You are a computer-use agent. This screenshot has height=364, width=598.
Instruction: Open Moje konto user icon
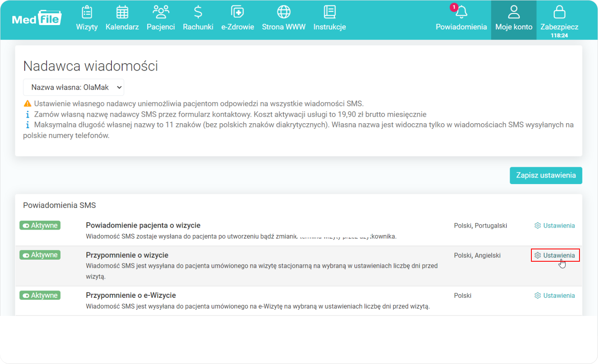[x=514, y=12]
